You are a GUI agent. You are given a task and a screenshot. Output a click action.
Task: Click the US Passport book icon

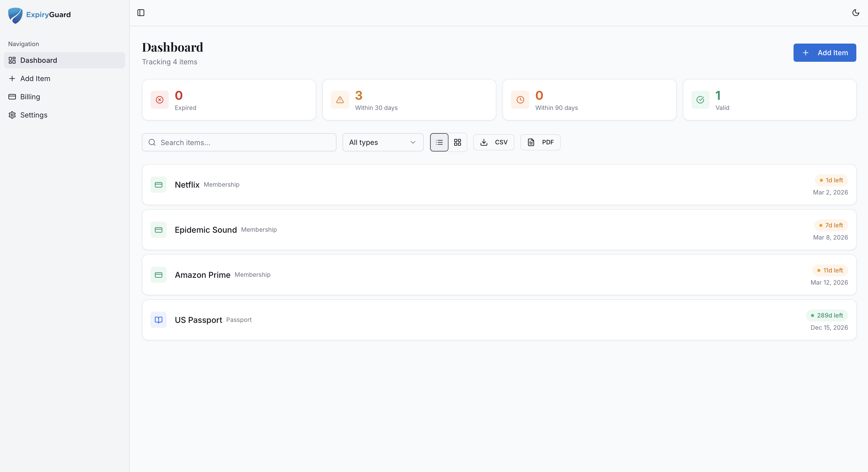(159, 320)
